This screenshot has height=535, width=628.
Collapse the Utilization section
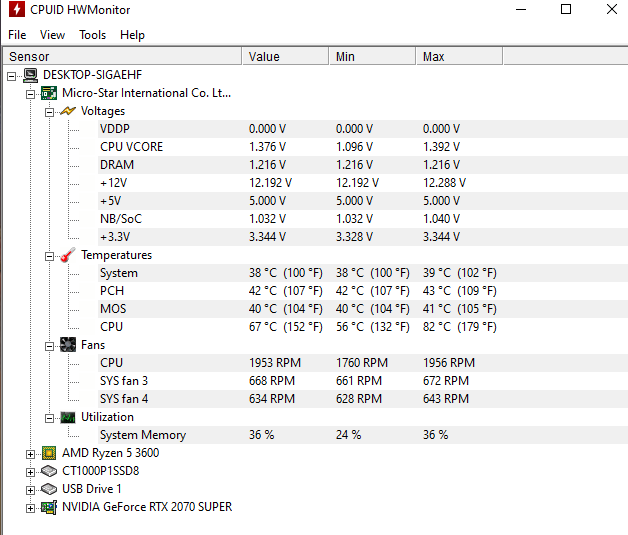pyautogui.click(x=49, y=418)
